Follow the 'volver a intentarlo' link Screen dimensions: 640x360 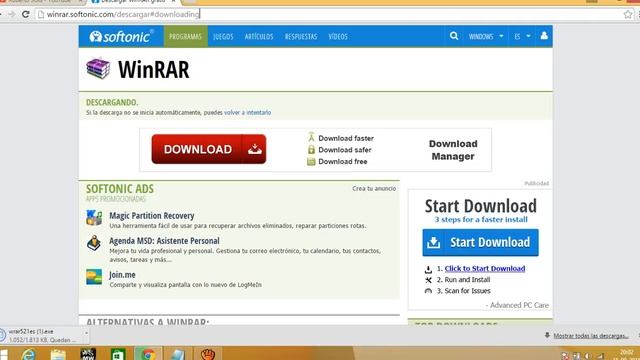point(247,112)
